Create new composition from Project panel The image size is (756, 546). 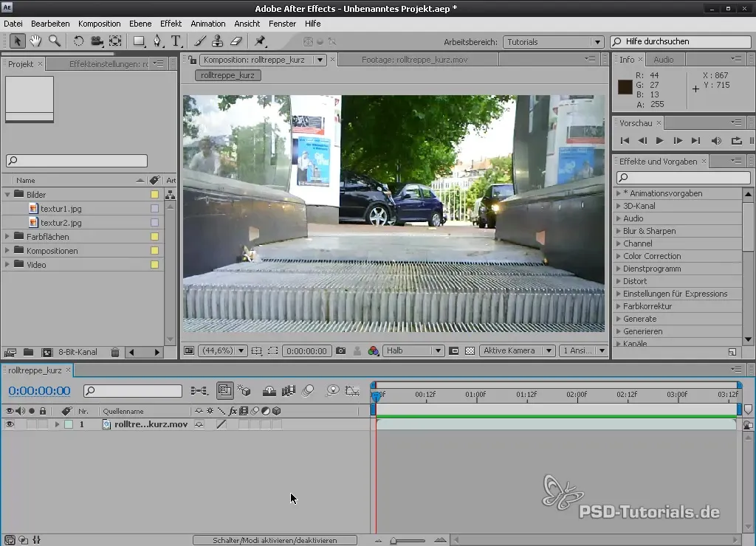47,352
